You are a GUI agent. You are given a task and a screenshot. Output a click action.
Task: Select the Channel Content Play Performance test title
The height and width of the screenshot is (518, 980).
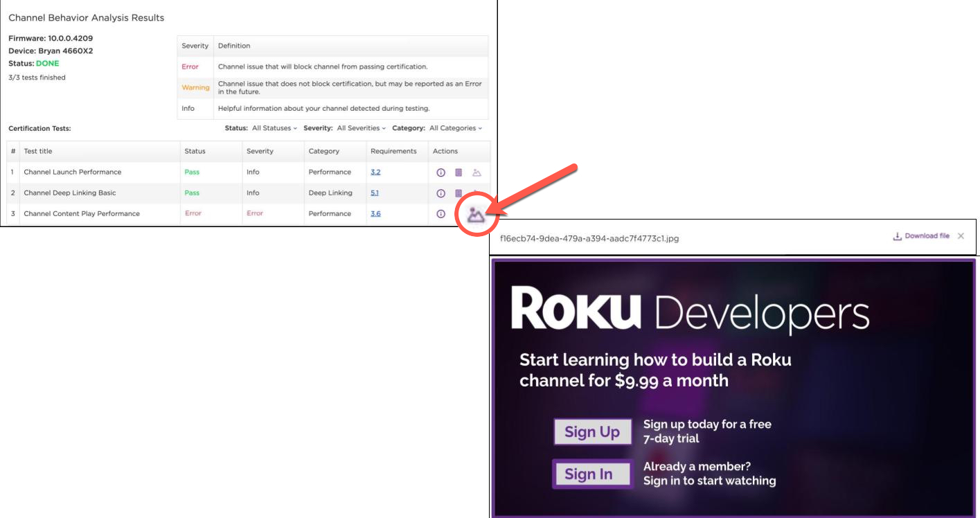pos(82,213)
